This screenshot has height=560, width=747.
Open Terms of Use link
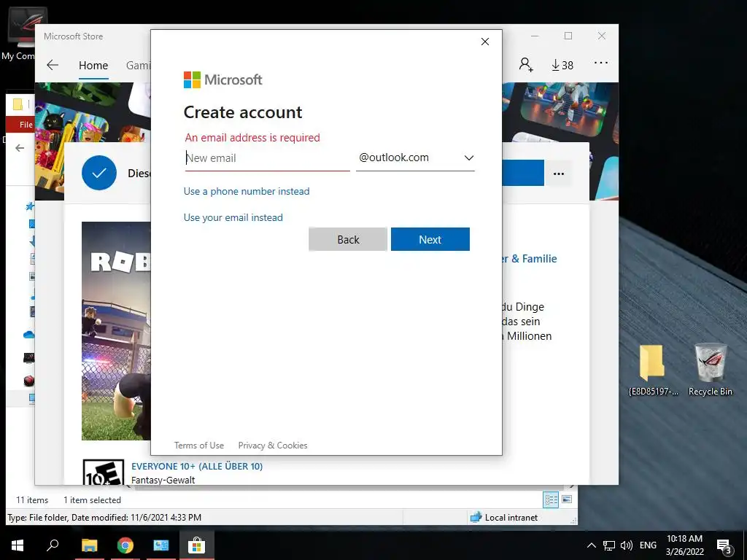[x=198, y=446]
